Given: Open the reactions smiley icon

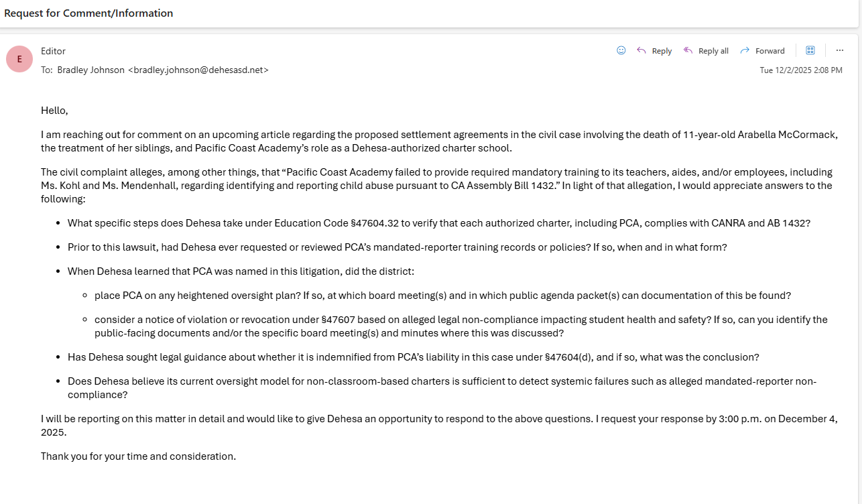Looking at the screenshot, I should 621,50.
